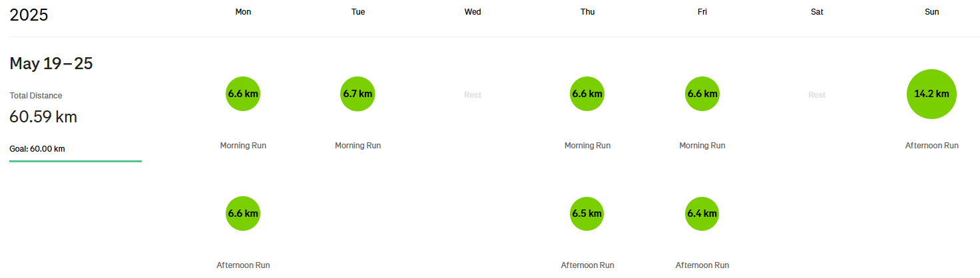
Task: Click the Goal: 60.00 km text
Action: coord(37,149)
